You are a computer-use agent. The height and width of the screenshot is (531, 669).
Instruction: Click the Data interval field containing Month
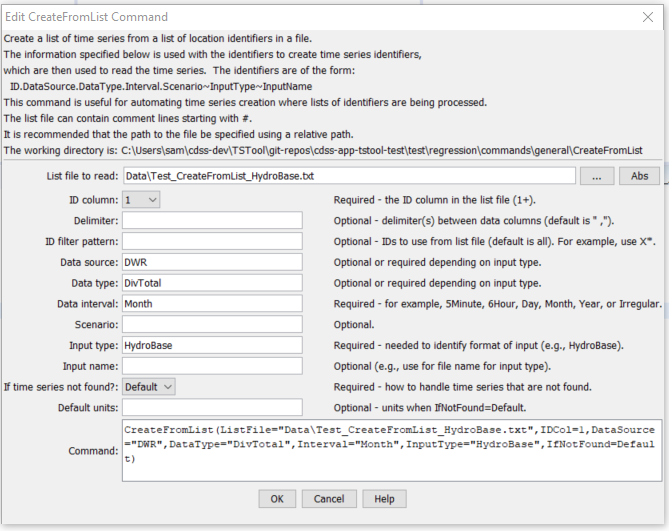pos(212,304)
